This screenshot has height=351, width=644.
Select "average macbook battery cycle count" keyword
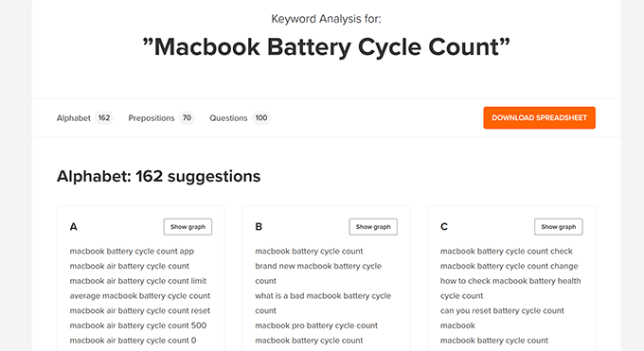point(139,296)
